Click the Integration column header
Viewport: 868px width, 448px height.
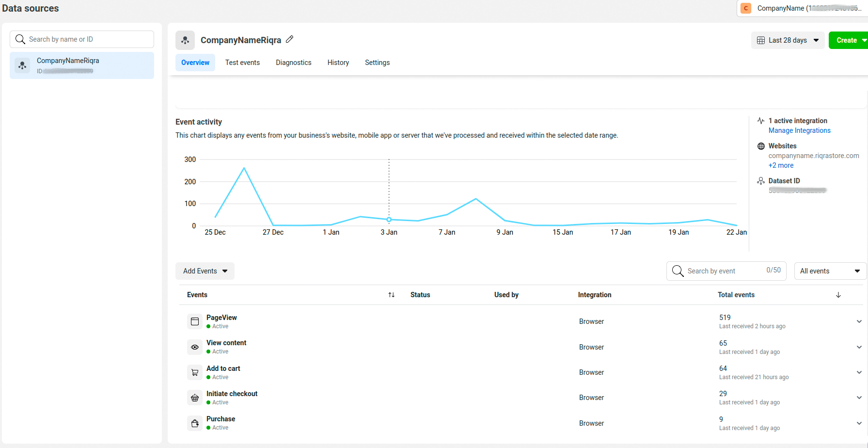pyautogui.click(x=595, y=295)
